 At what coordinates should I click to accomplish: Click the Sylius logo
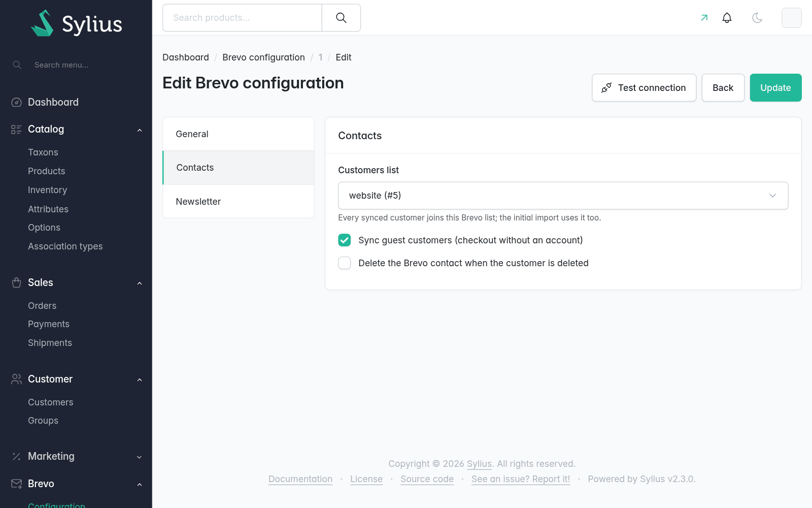(76, 23)
